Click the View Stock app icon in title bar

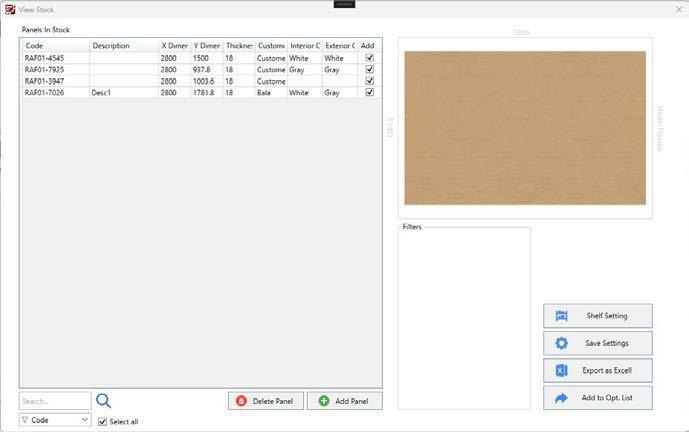click(9, 9)
